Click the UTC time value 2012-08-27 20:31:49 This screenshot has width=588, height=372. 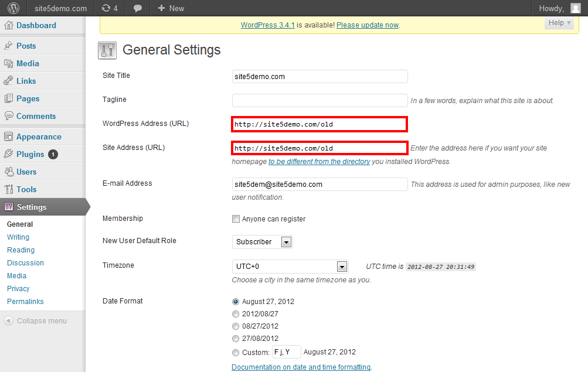[441, 267]
